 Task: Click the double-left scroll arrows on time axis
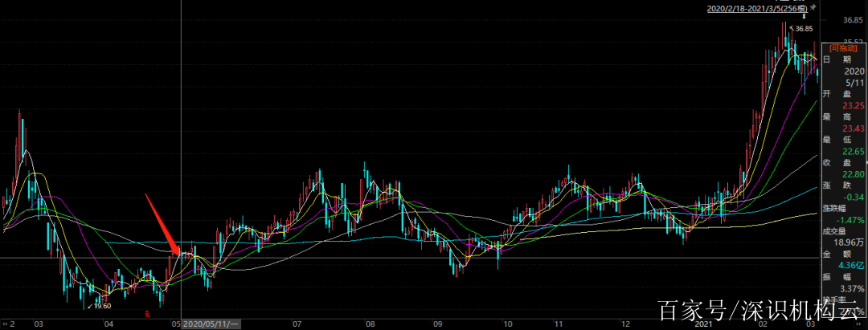tap(7, 324)
